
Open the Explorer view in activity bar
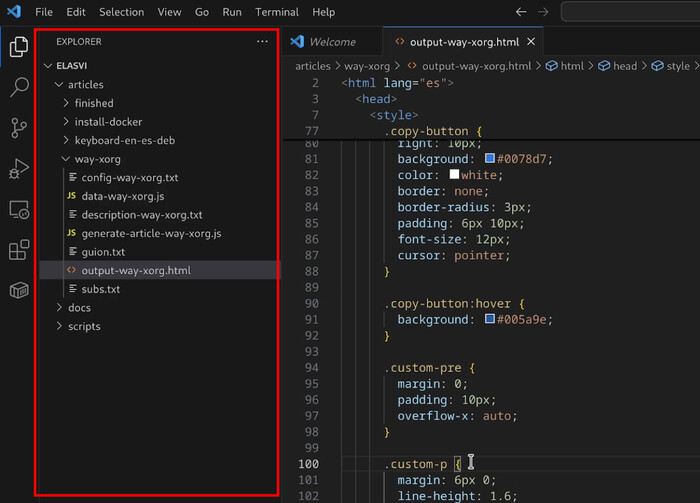pos(18,47)
